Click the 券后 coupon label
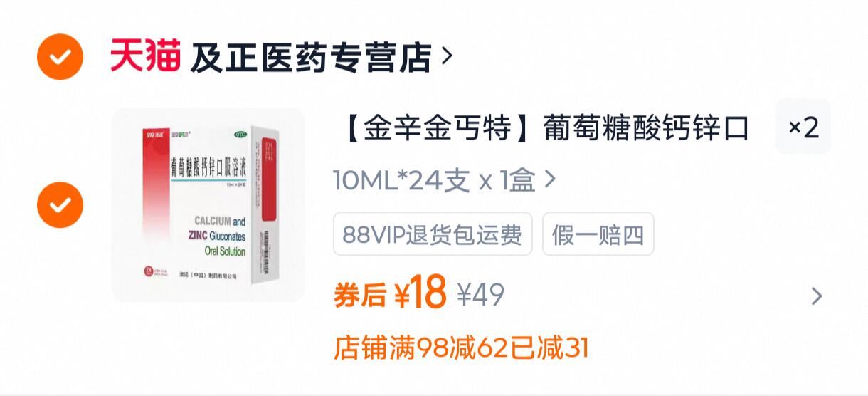This screenshot has width=868, height=396. [x=361, y=295]
